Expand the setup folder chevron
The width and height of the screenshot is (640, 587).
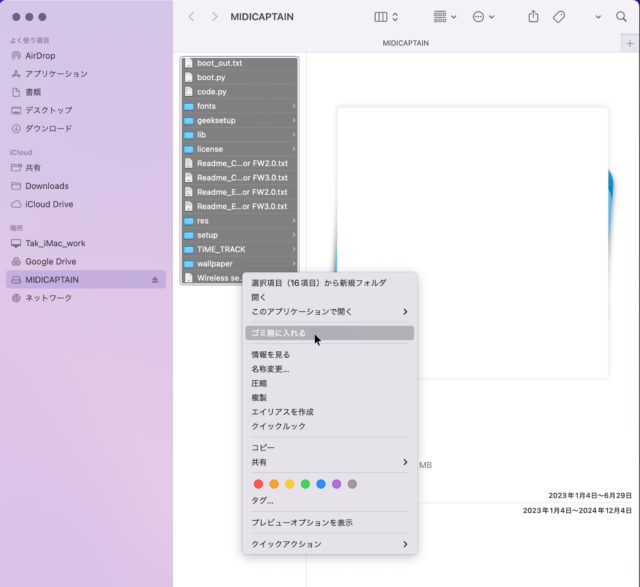[294, 235]
